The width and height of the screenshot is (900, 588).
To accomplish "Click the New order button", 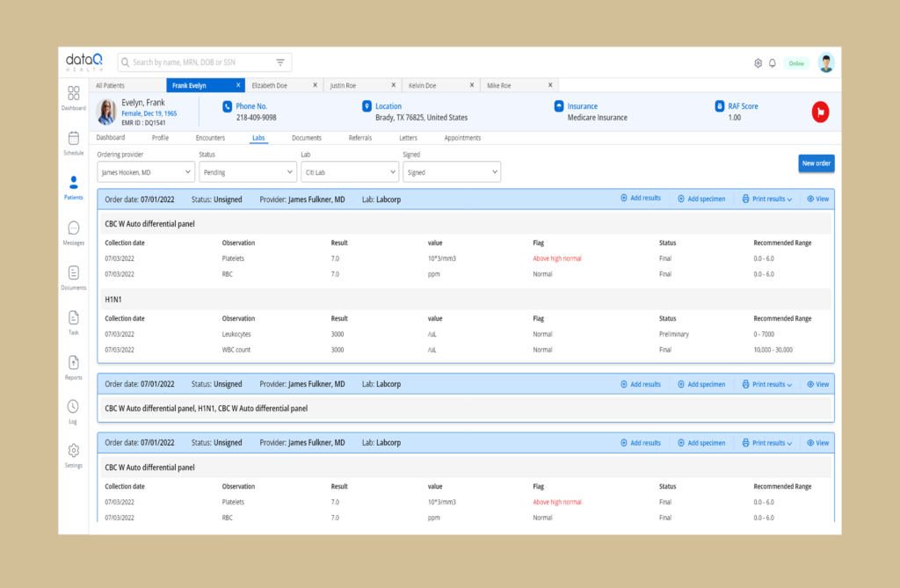I will [817, 163].
